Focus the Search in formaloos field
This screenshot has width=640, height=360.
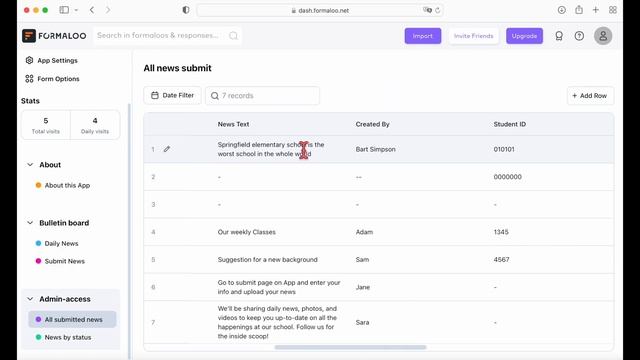coord(167,36)
